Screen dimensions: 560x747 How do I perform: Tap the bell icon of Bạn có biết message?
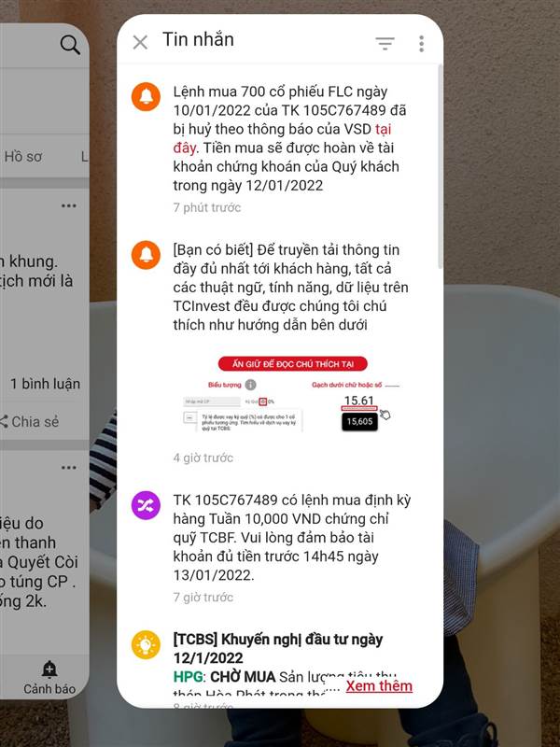click(x=146, y=255)
